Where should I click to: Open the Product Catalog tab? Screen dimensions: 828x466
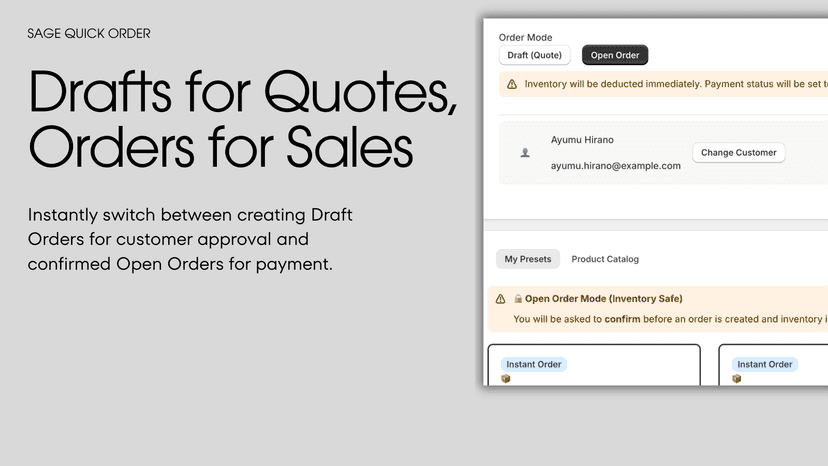[605, 259]
